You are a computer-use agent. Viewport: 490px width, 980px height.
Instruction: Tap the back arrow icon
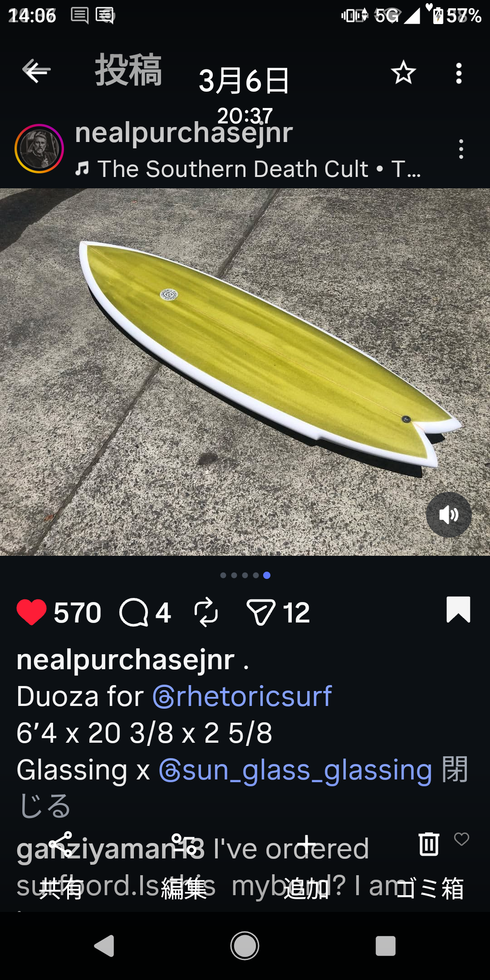[36, 71]
